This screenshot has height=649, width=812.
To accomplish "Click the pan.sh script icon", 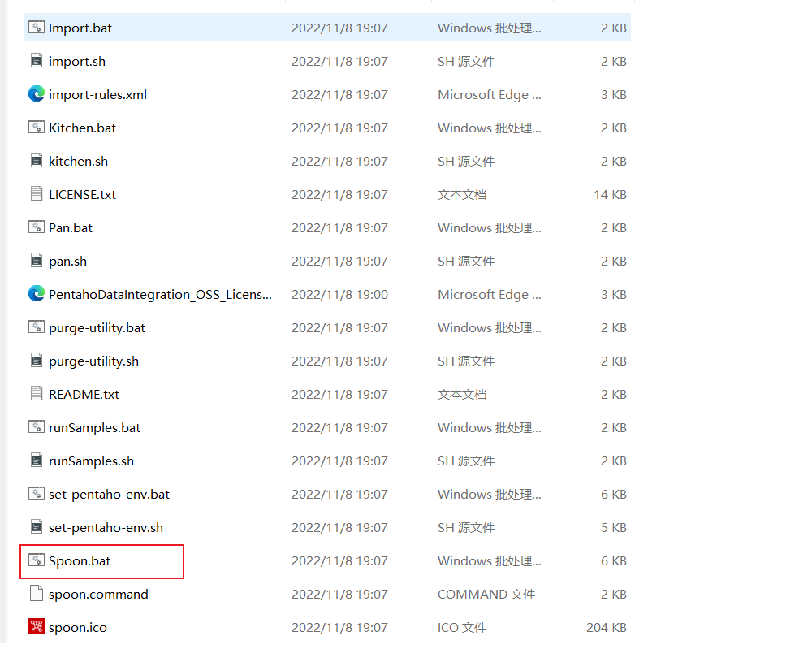I will coord(37,261).
